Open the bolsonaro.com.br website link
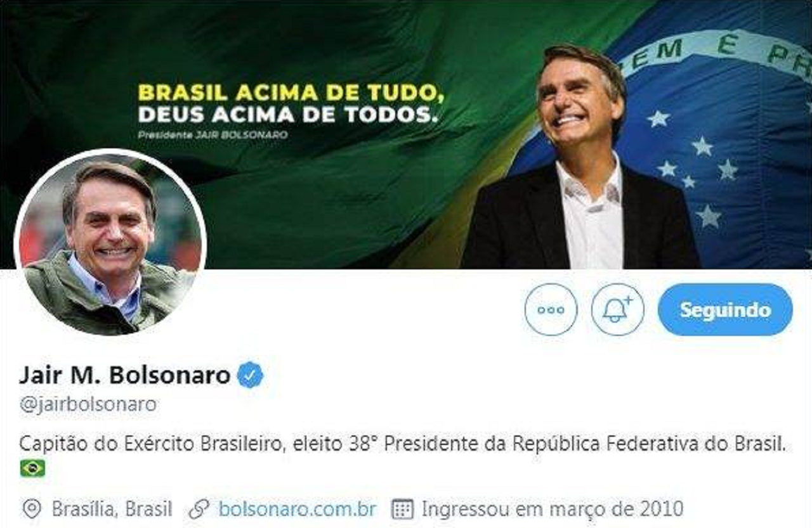 (x=297, y=508)
